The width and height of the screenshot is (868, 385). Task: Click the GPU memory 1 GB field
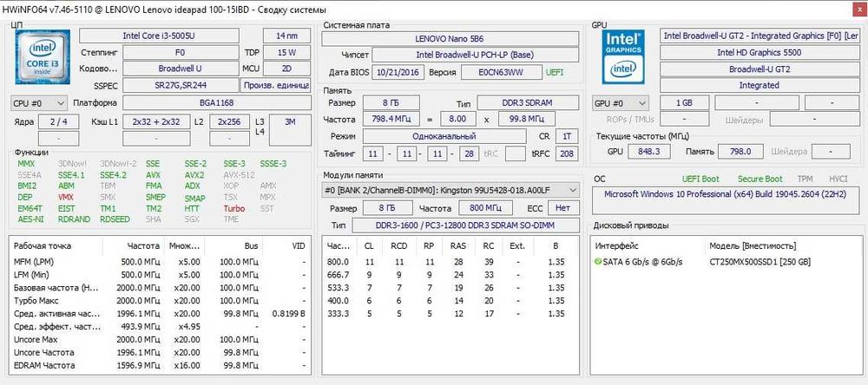click(685, 103)
